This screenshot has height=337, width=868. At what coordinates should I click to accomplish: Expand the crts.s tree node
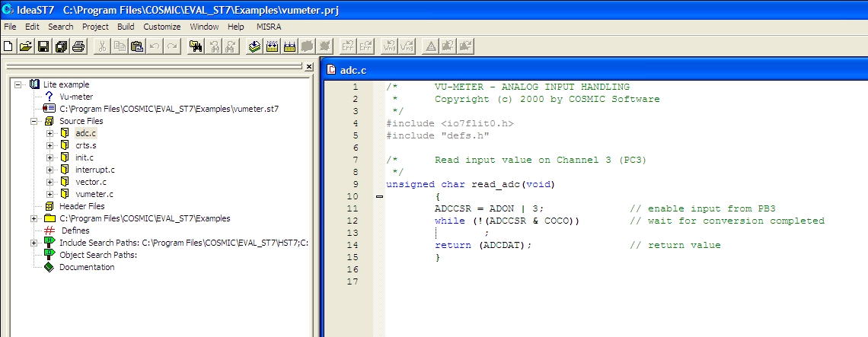pos(49,145)
